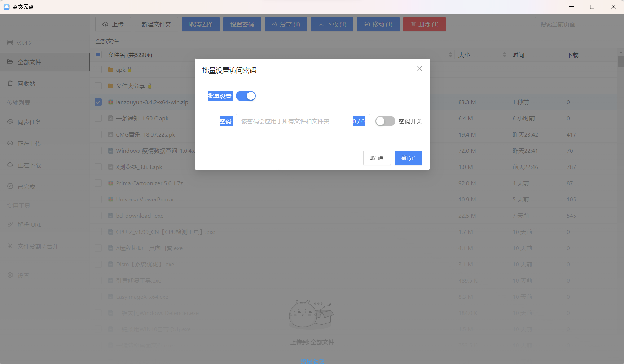This screenshot has width=624, height=364.
Task: Close the batch password dialog
Action: click(419, 68)
